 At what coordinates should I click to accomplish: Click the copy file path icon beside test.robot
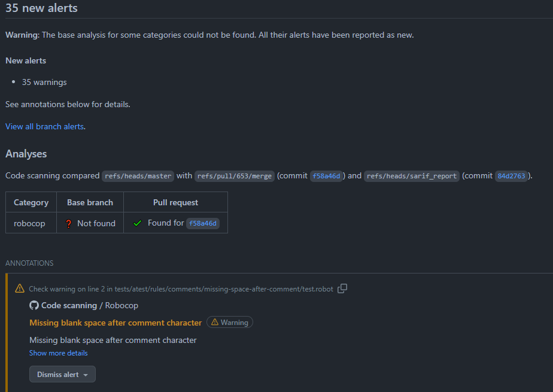(x=342, y=288)
